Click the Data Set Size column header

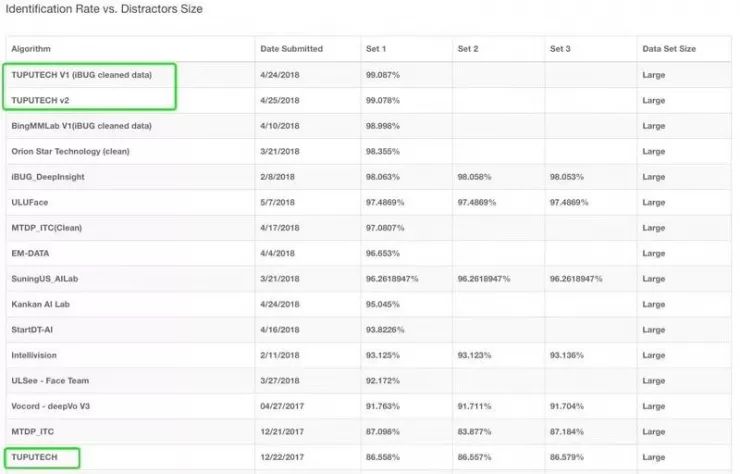click(669, 49)
